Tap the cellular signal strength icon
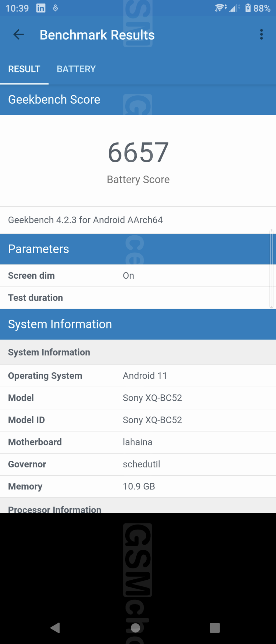This screenshot has height=644, width=276. (234, 8)
